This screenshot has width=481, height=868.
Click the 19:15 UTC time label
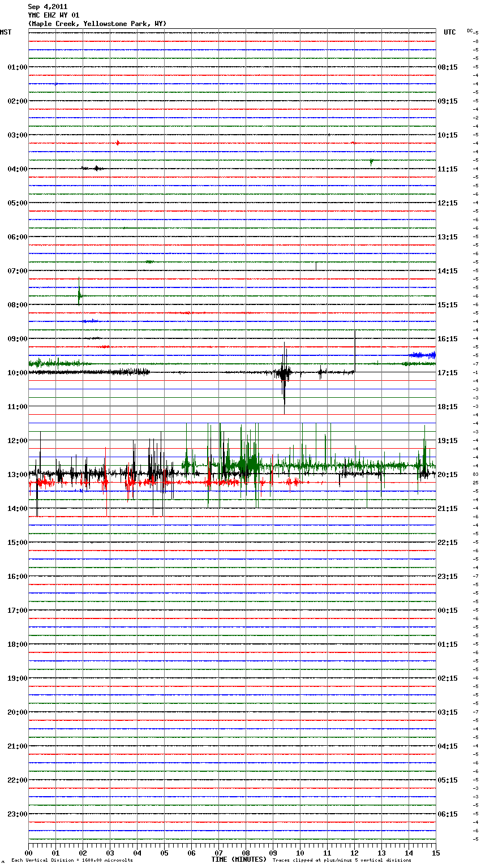[448, 441]
